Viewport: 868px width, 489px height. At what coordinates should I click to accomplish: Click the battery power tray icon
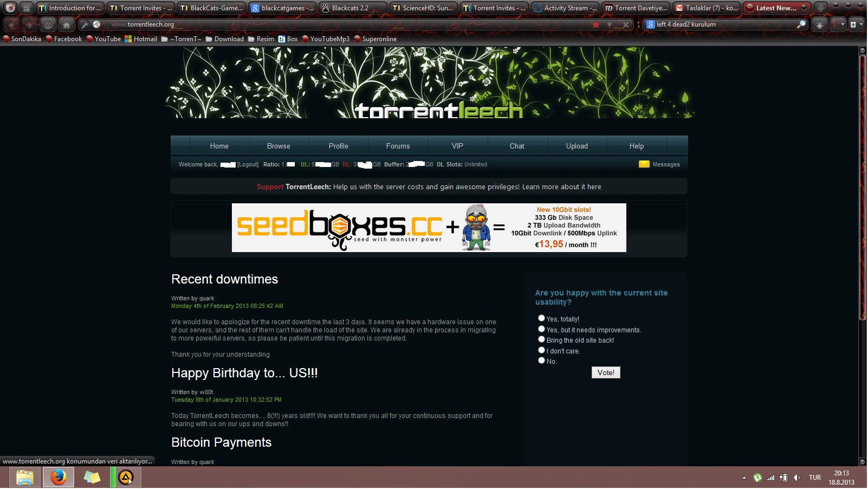pos(783,478)
